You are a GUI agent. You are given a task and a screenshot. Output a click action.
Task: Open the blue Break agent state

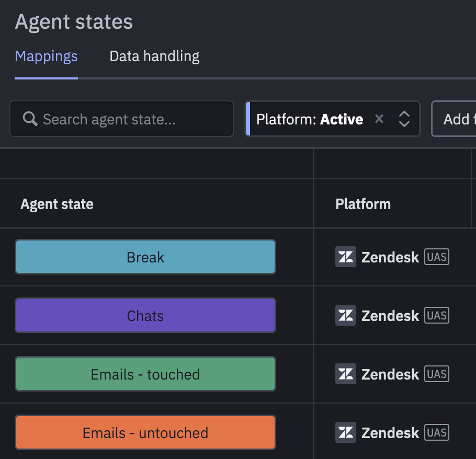[x=145, y=257]
